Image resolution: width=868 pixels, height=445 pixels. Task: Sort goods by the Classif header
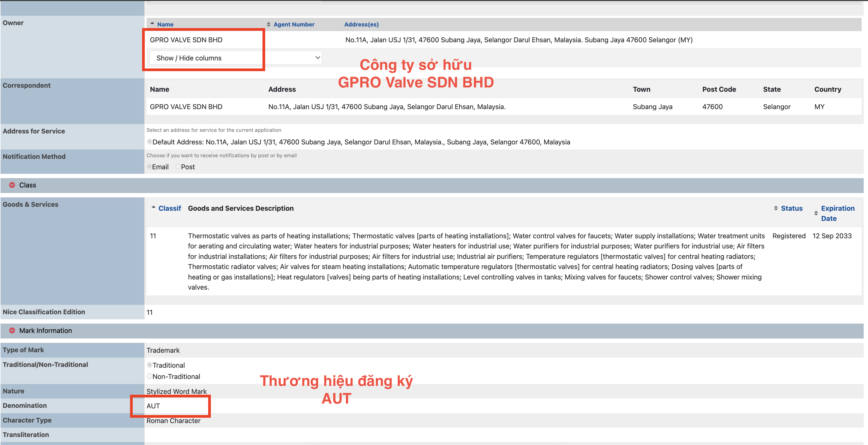169,208
